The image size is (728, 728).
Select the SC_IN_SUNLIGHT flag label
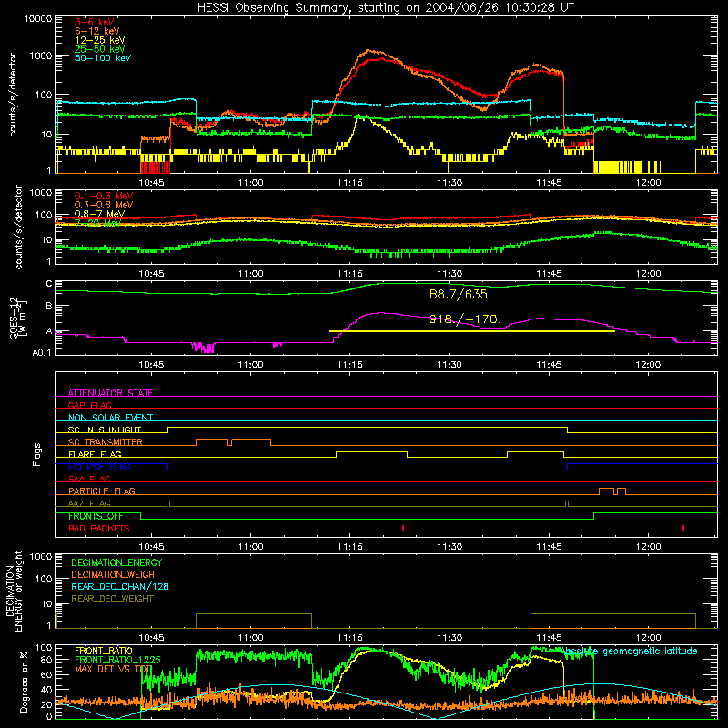pyautogui.click(x=105, y=430)
